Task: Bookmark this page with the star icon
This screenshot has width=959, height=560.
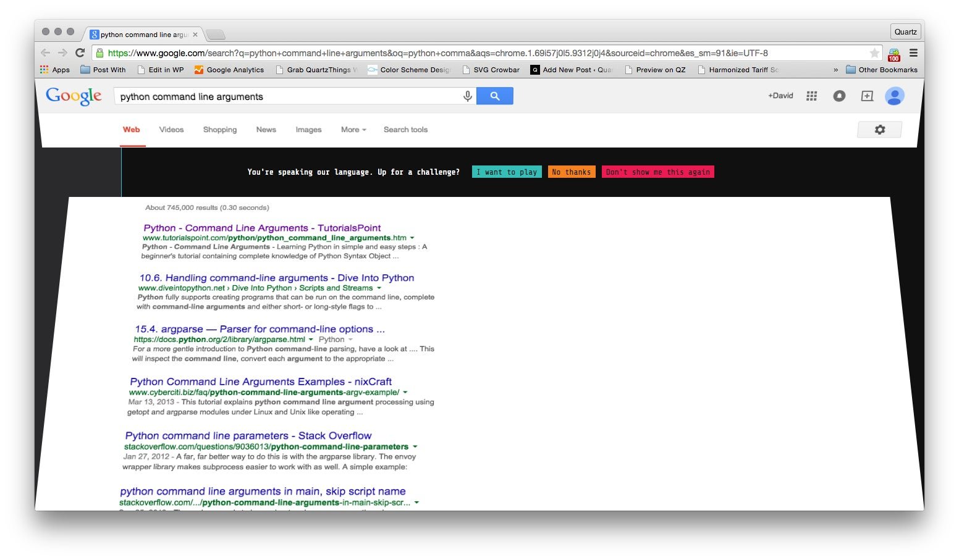Action: pyautogui.click(x=874, y=53)
